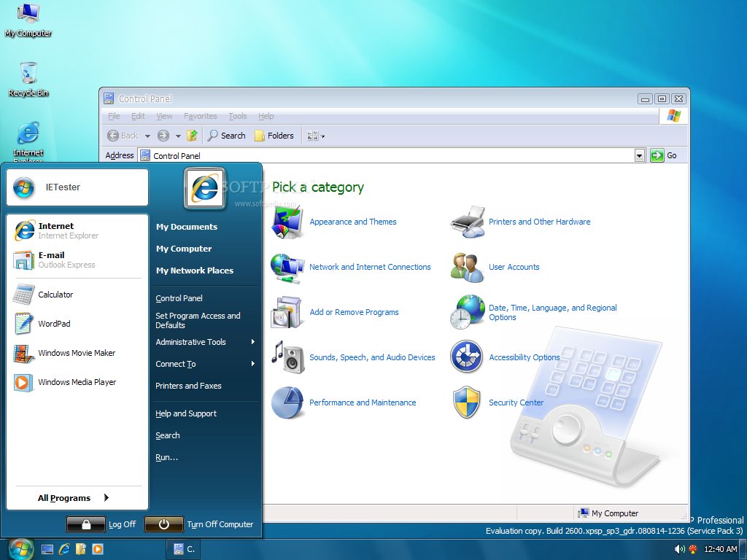Click the Log Off lock button
This screenshot has height=560, width=747.
coord(86,524)
